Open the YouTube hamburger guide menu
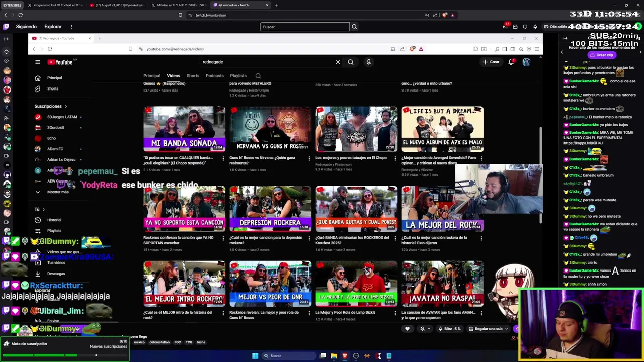This screenshot has height=362, width=644. pos(38,62)
